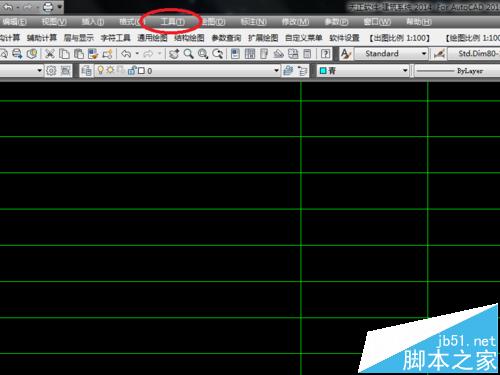Image resolution: width=500 pixels, height=375 pixels.
Task: Open the 结构绘图 menu
Action: click(189, 38)
